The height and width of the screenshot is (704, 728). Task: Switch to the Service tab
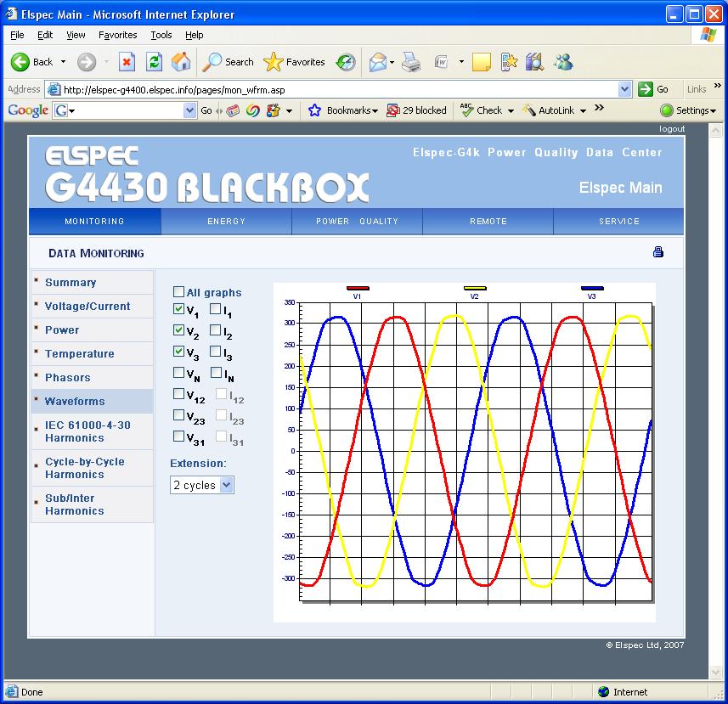coord(619,222)
